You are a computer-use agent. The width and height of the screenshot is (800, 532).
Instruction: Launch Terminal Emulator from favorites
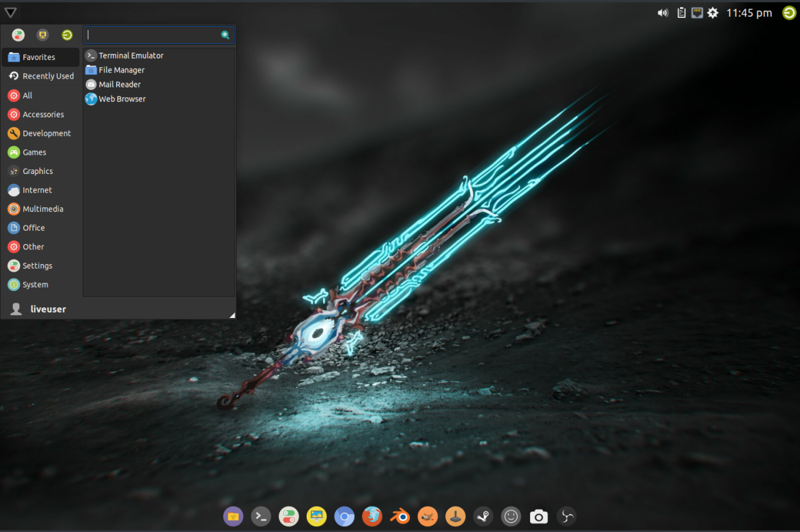[x=159, y=55]
